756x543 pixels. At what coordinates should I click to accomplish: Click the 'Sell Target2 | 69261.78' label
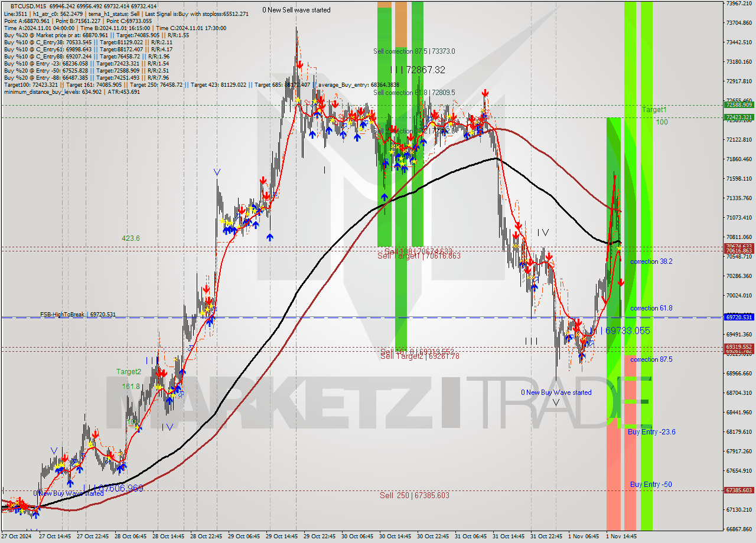pos(419,356)
